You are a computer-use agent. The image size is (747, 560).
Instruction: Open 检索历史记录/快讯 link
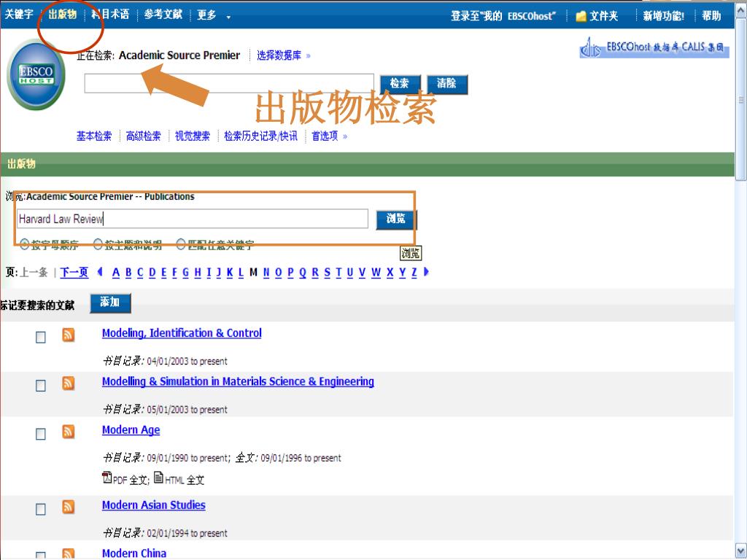pos(260,136)
